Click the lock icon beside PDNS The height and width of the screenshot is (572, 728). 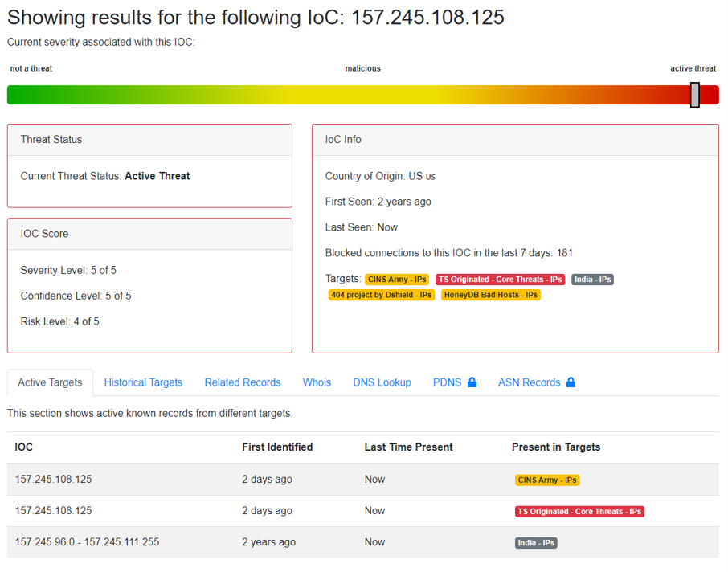click(472, 382)
